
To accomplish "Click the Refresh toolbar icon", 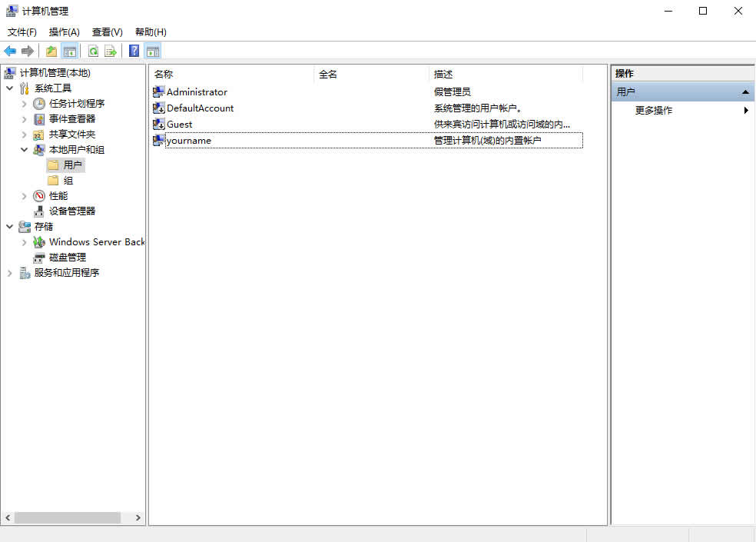I will (x=93, y=51).
